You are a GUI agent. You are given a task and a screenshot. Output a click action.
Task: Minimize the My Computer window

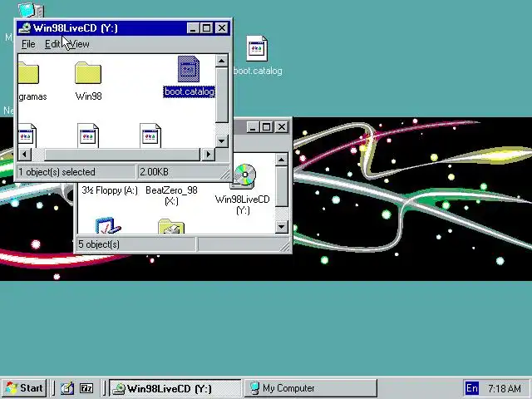[x=253, y=127]
